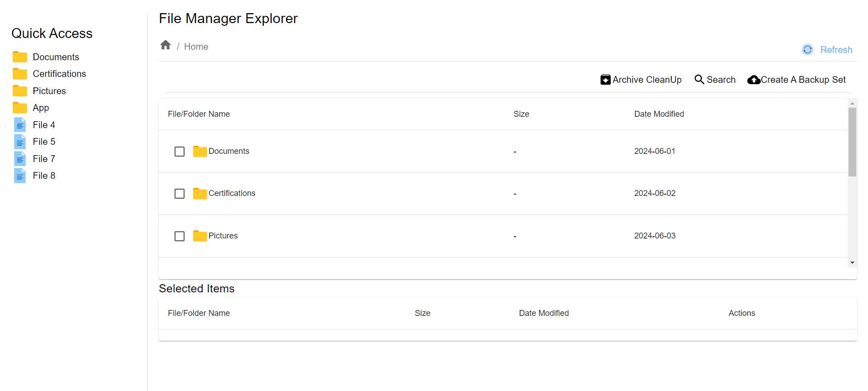Open the Home breadcrumb link
Image resolution: width=868 pixels, height=391 pixels.
tap(196, 46)
